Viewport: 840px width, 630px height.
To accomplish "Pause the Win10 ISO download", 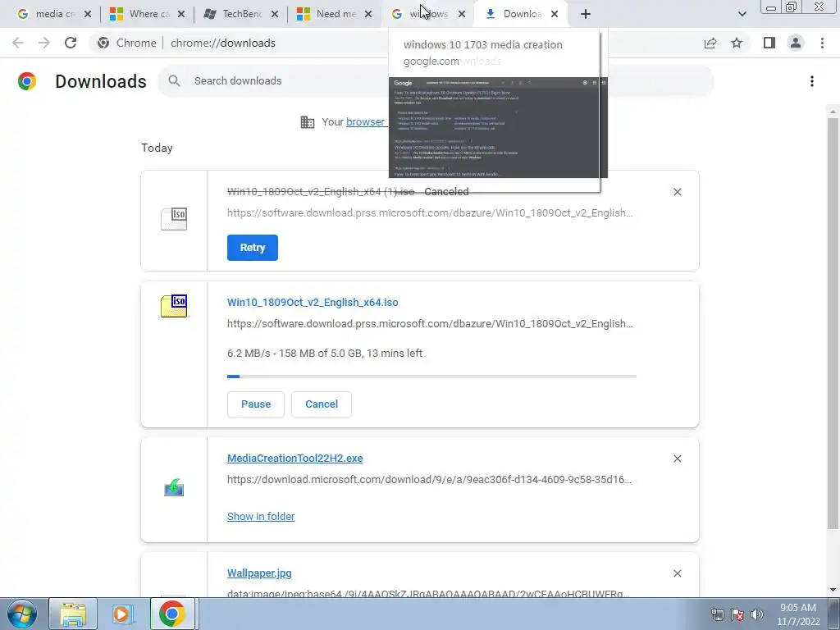I will click(256, 404).
